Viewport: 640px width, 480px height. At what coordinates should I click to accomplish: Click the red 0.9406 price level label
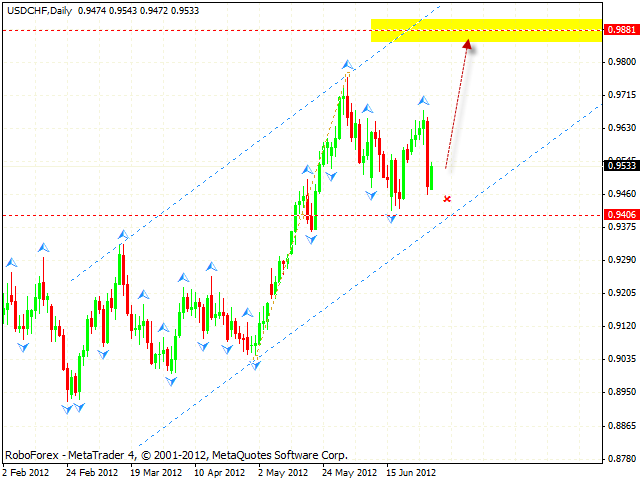[x=620, y=214]
